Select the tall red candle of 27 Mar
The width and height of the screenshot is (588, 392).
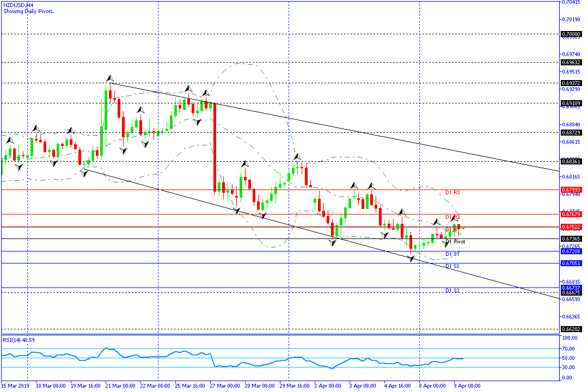point(215,148)
